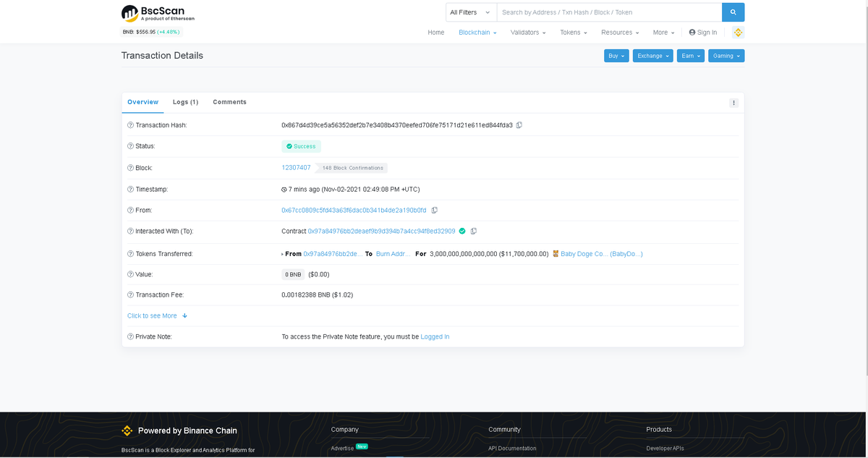This screenshot has height=458, width=868.
Task: Click Advertise in footer
Action: (x=342, y=449)
